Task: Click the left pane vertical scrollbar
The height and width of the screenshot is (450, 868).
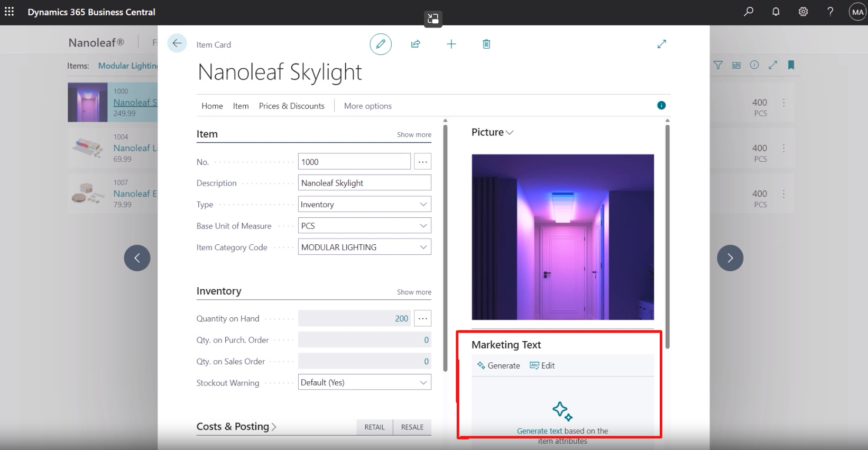Action: [445, 247]
